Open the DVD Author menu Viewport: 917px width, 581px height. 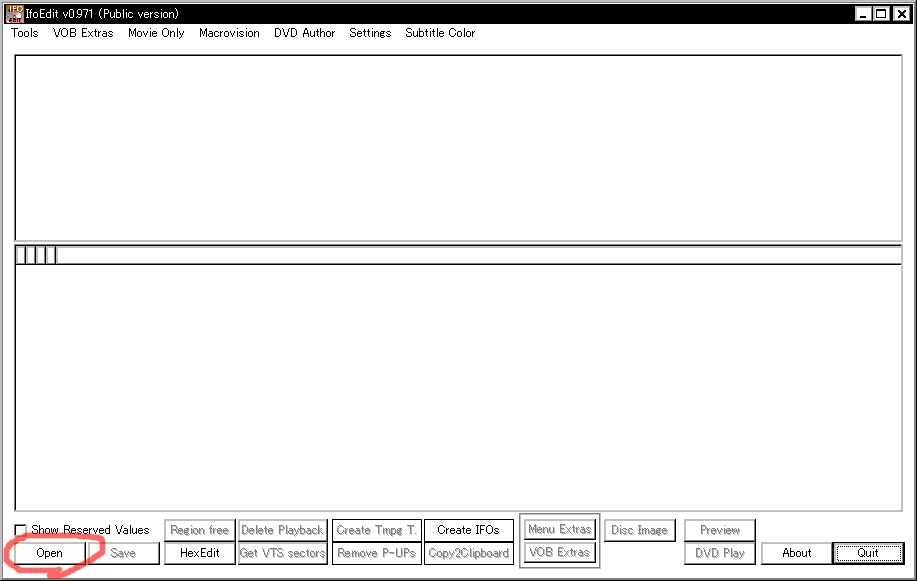pos(305,33)
